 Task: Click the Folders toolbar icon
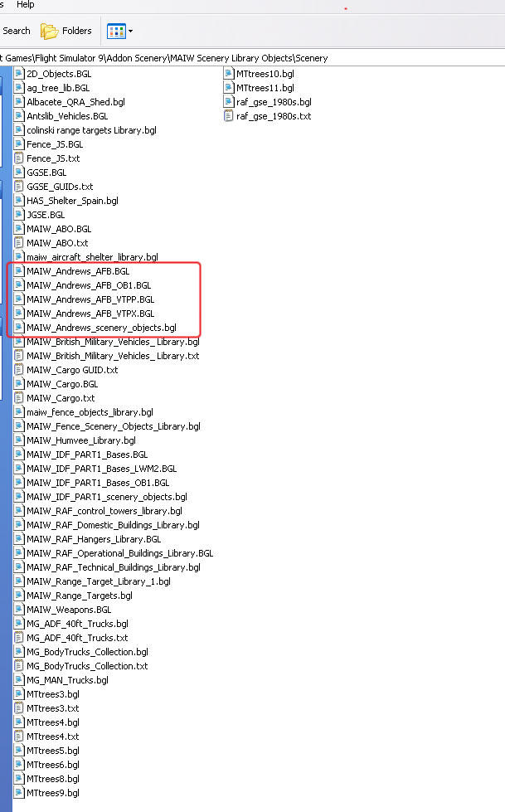point(50,32)
